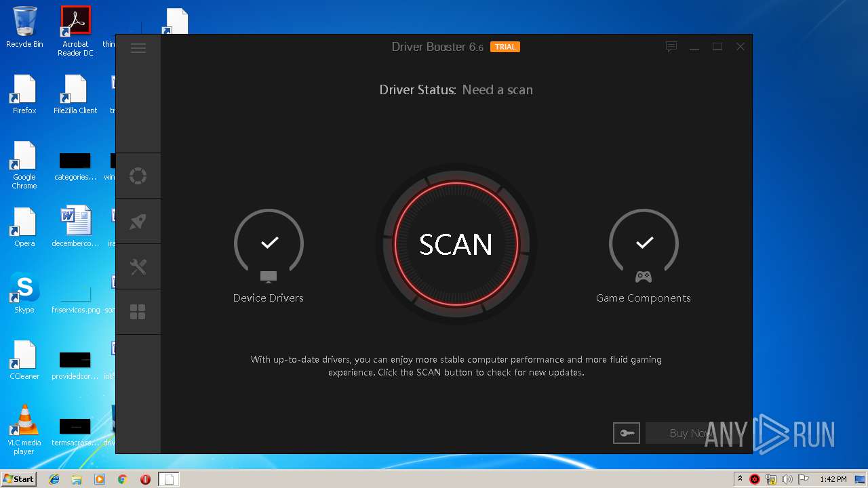Open Acrobat Reader DC desktop shortcut
Viewport: 868px width, 488px height.
pos(75,31)
